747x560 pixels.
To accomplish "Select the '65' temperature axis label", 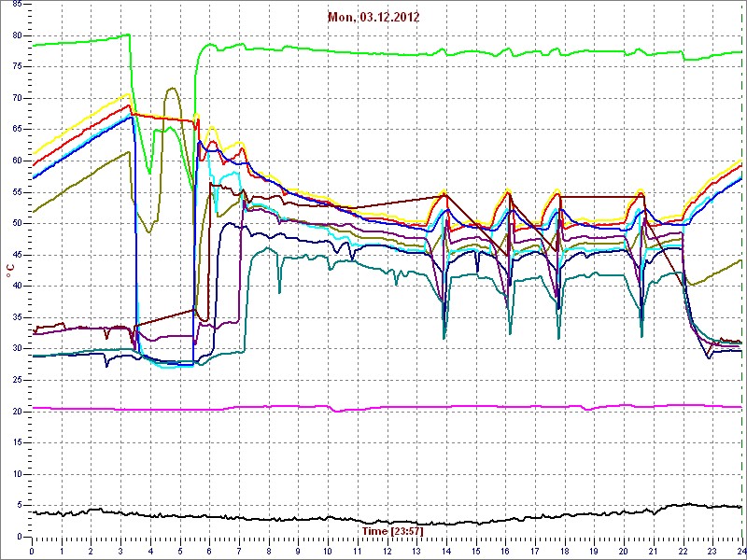I will [x=16, y=130].
